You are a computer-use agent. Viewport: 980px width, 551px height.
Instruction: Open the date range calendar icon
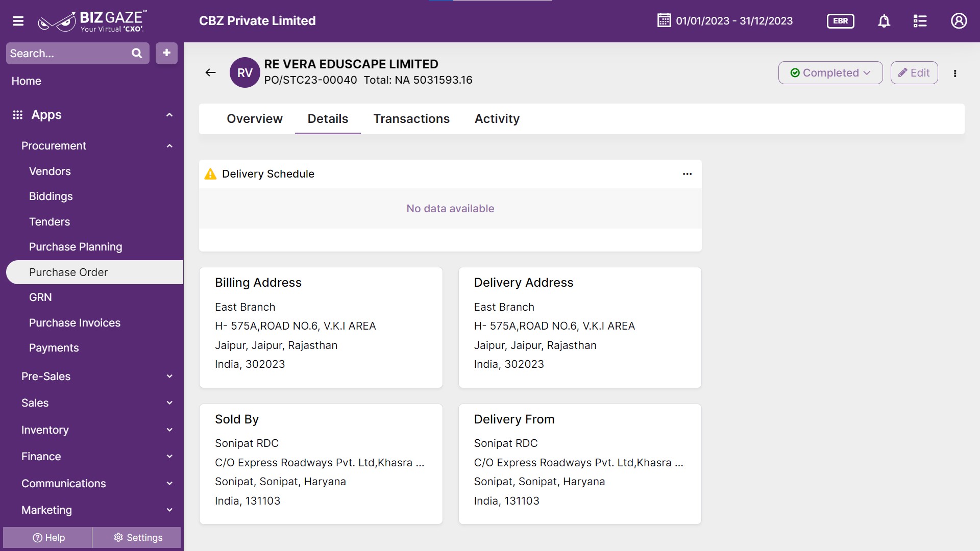click(x=664, y=20)
